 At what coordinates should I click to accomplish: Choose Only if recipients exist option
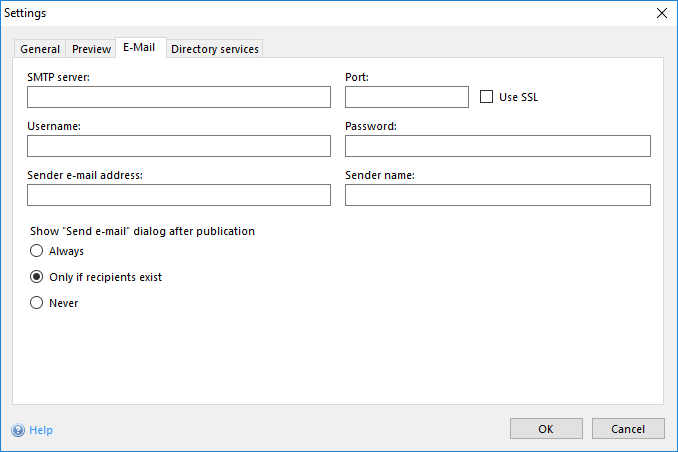(x=37, y=277)
